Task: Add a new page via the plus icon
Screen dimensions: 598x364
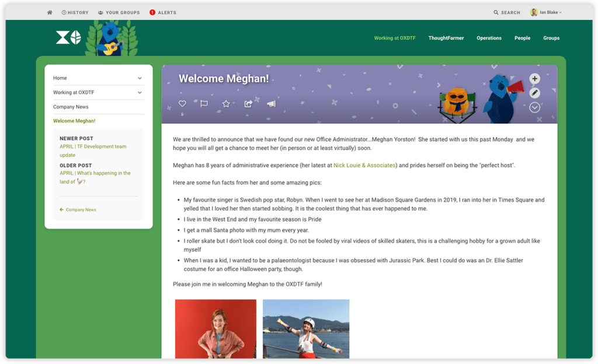Action: pyautogui.click(x=534, y=78)
